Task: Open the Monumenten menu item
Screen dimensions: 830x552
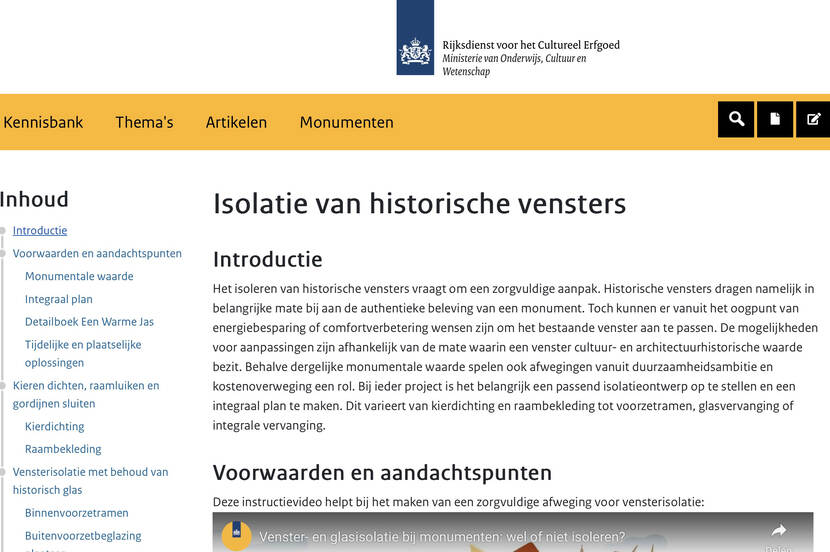Action: pyautogui.click(x=347, y=122)
